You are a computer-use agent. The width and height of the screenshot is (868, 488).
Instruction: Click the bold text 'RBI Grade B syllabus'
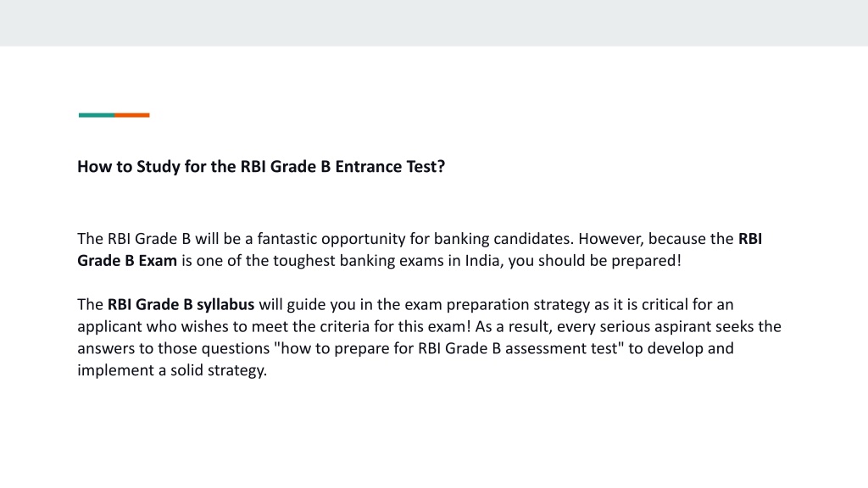[x=181, y=305]
